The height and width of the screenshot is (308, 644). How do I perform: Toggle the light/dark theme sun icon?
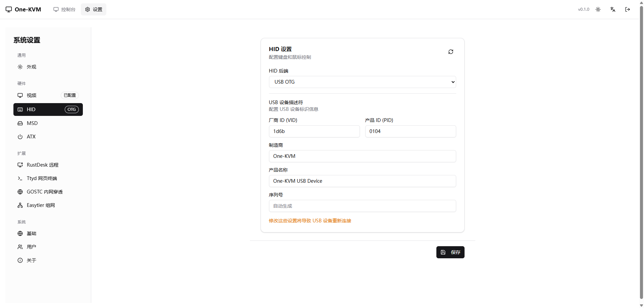point(598,9)
